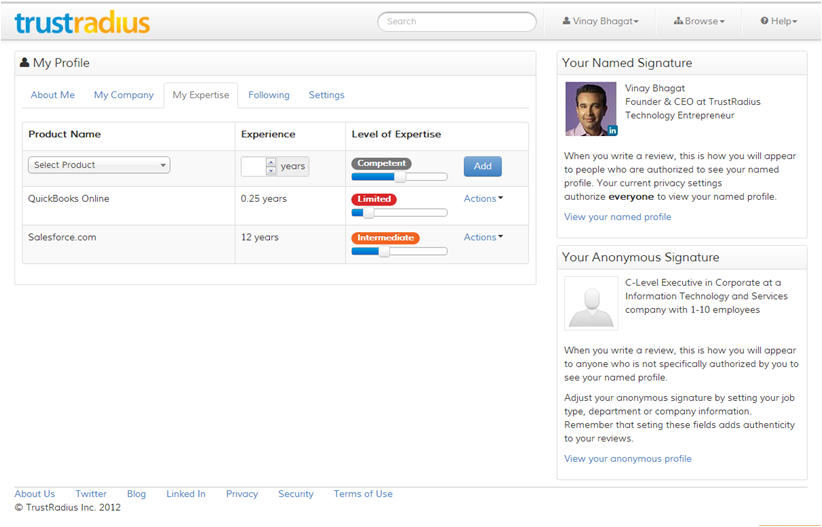The height and width of the screenshot is (527, 822).
Task: Click the TrustRadius Inc. 2012 copyright text
Action: click(x=68, y=507)
